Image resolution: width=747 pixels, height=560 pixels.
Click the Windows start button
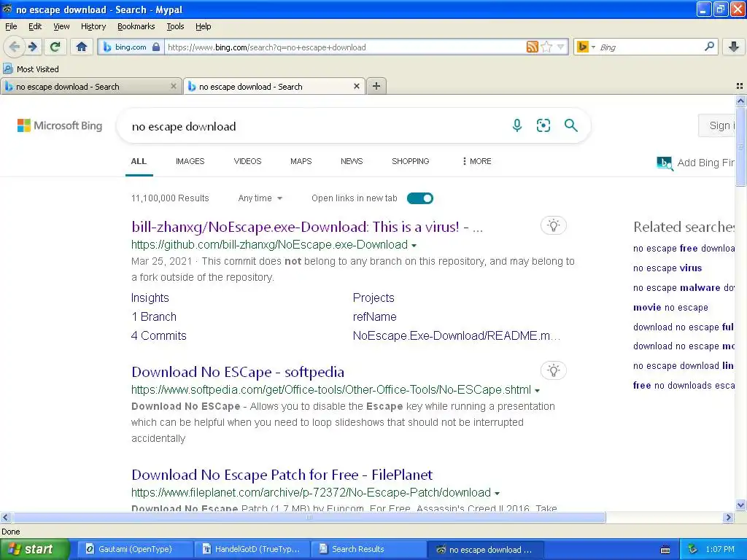click(34, 549)
